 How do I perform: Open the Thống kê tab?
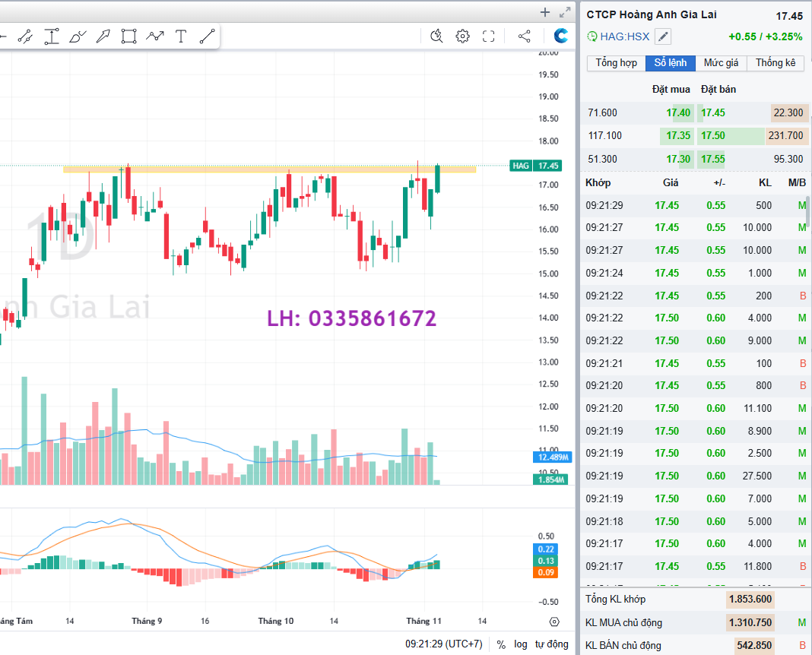point(776,63)
